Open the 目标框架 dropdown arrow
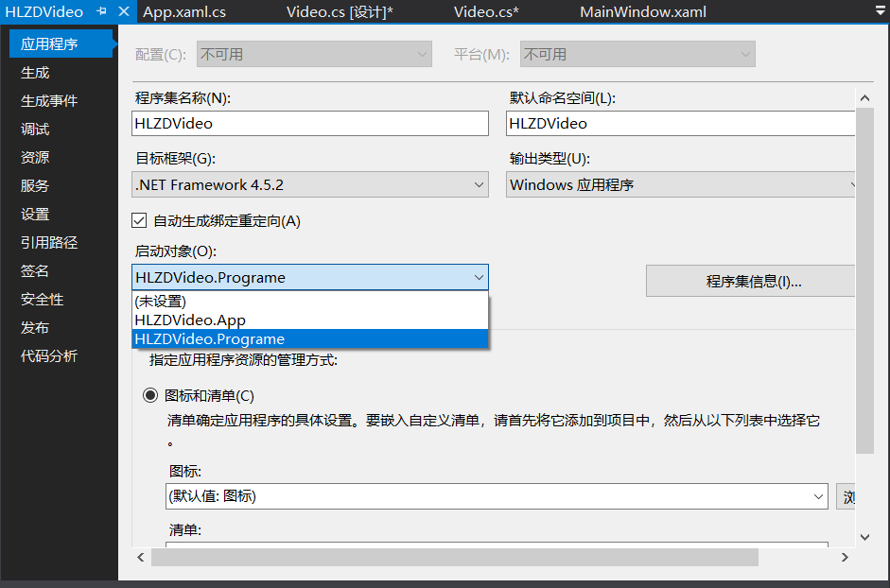The height and width of the screenshot is (588, 890). point(478,185)
